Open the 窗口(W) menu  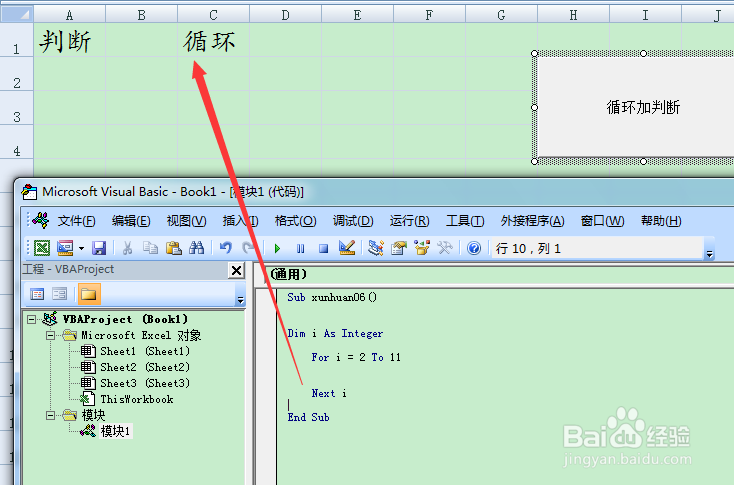click(602, 220)
